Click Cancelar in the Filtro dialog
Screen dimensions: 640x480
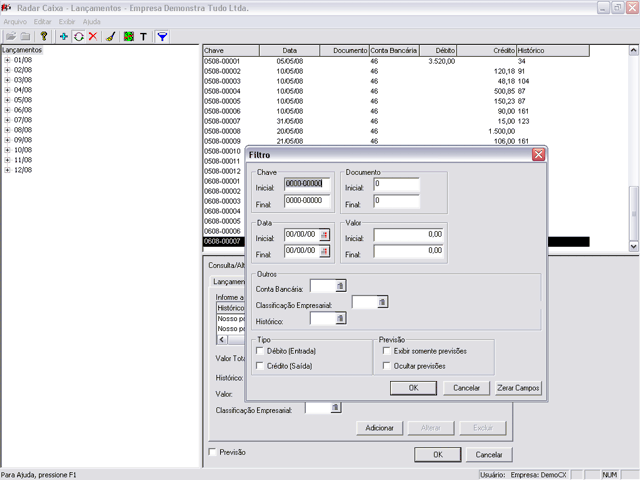tap(466, 387)
